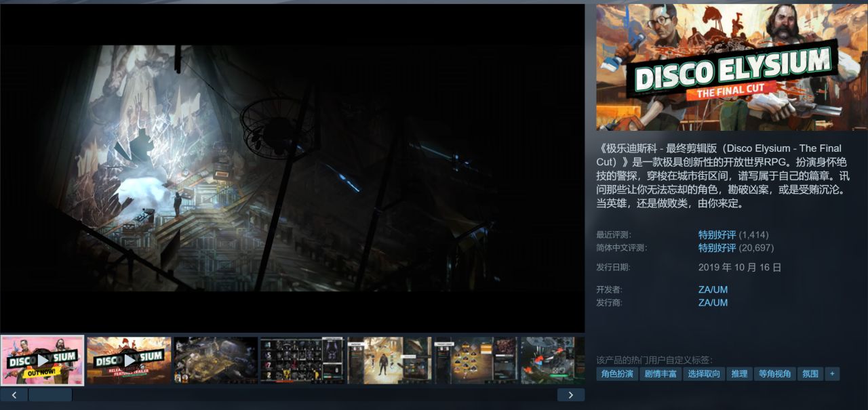Open developer ZA/UM link
The width and height of the screenshot is (868, 410).
coord(713,289)
